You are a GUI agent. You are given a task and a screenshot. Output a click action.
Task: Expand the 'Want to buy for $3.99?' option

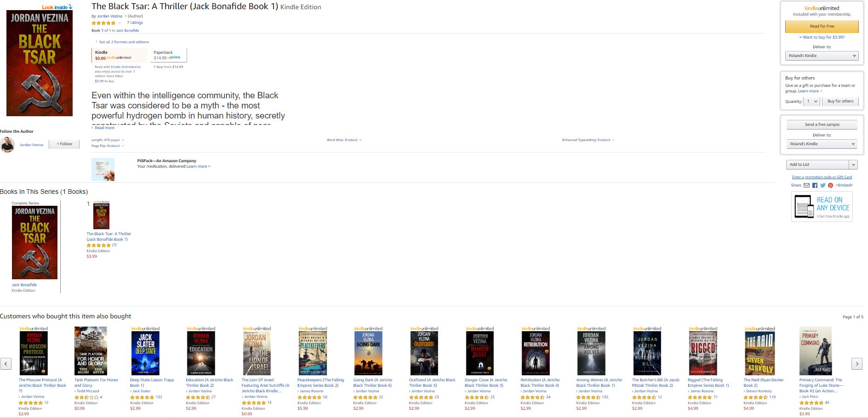[x=823, y=37]
